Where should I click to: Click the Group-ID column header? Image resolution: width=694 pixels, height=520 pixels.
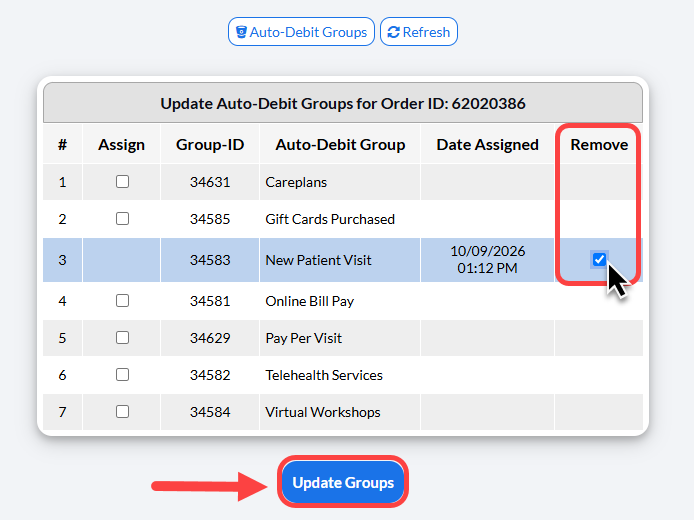(210, 145)
